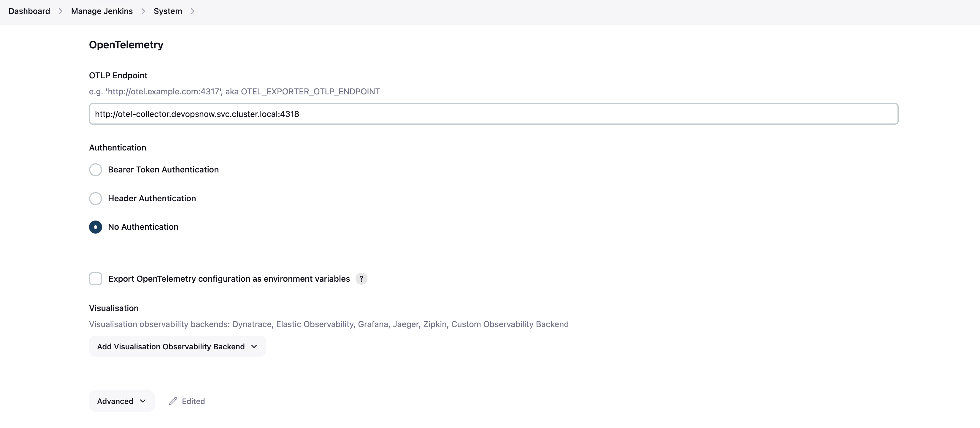980x428 pixels.
Task: Enable Export OpenTelemetry configuration checkbox
Action: tap(96, 278)
